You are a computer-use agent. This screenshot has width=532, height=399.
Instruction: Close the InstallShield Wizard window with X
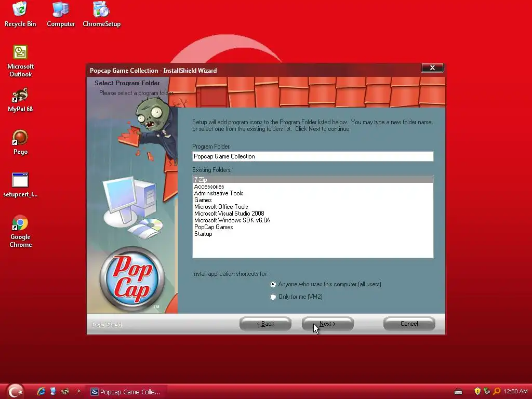pyautogui.click(x=432, y=68)
